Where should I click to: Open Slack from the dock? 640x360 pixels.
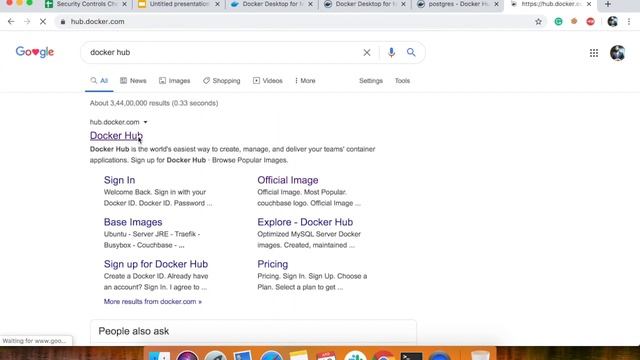coord(355,357)
